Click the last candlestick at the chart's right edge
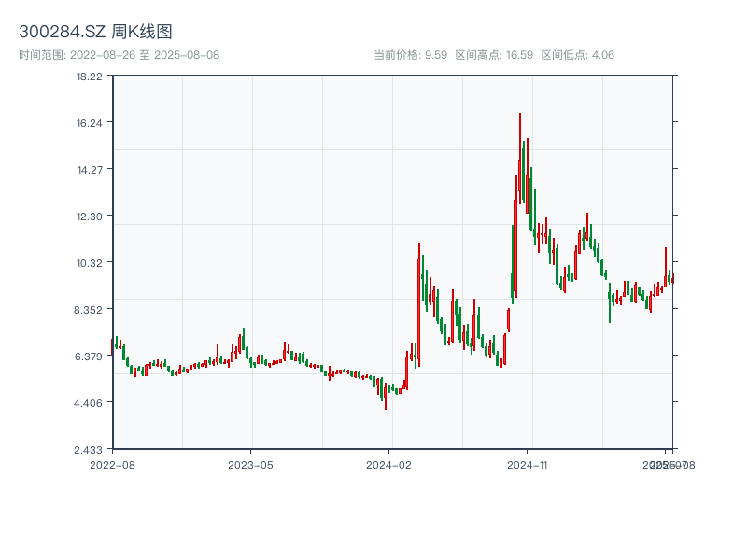Image resolution: width=747 pixels, height=560 pixels. pos(672,278)
